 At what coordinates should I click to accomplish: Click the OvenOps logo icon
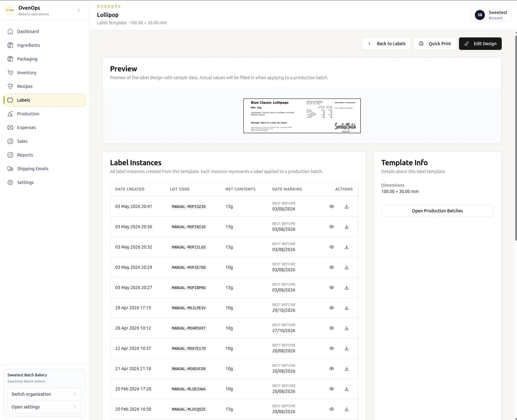[10, 10]
